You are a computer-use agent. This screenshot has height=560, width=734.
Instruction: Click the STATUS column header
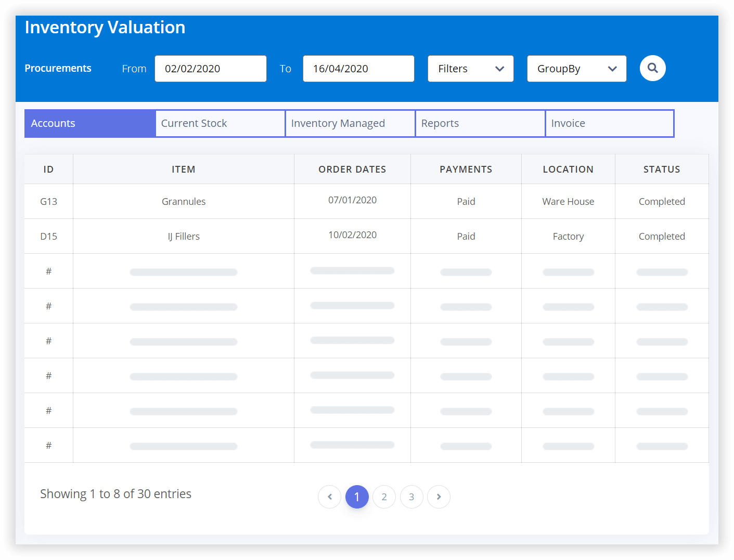point(662,169)
